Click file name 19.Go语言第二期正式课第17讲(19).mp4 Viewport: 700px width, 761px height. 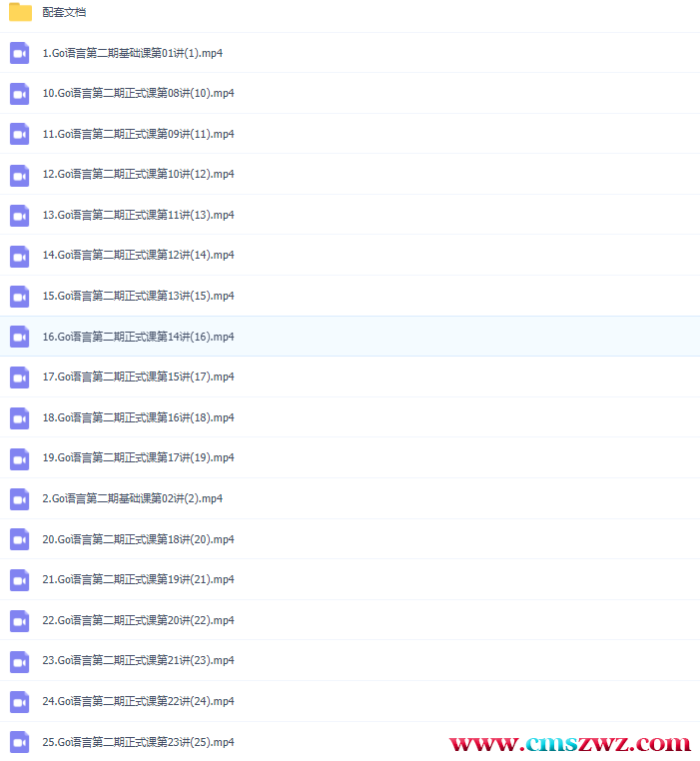(x=138, y=457)
